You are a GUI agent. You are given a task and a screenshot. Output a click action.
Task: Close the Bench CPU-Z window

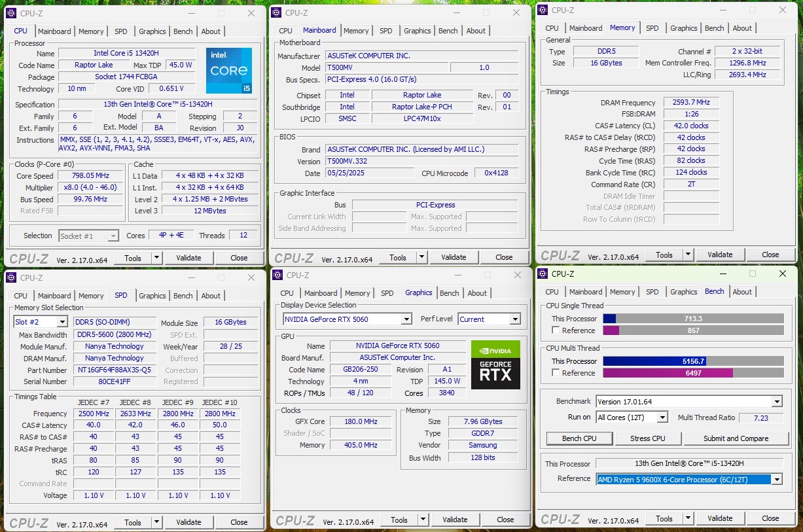pyautogui.click(x=783, y=274)
